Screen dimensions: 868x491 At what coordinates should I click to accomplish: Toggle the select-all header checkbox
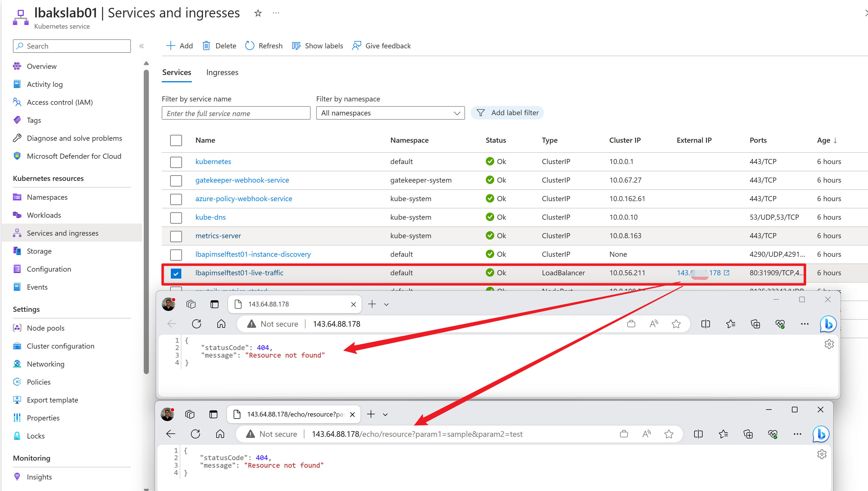coord(176,140)
